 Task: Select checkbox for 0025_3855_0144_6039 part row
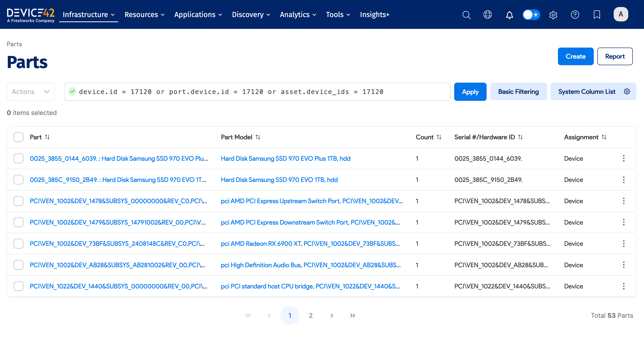click(x=19, y=158)
